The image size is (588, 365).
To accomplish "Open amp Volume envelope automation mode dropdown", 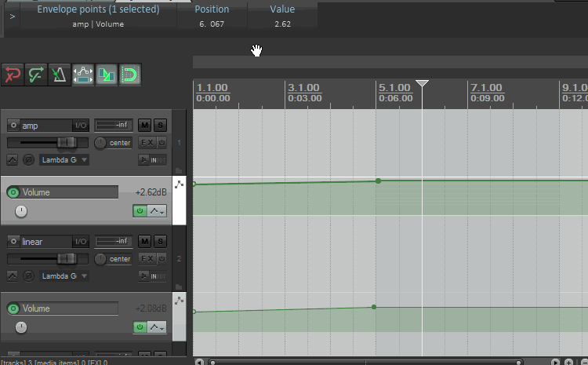I will tap(157, 211).
